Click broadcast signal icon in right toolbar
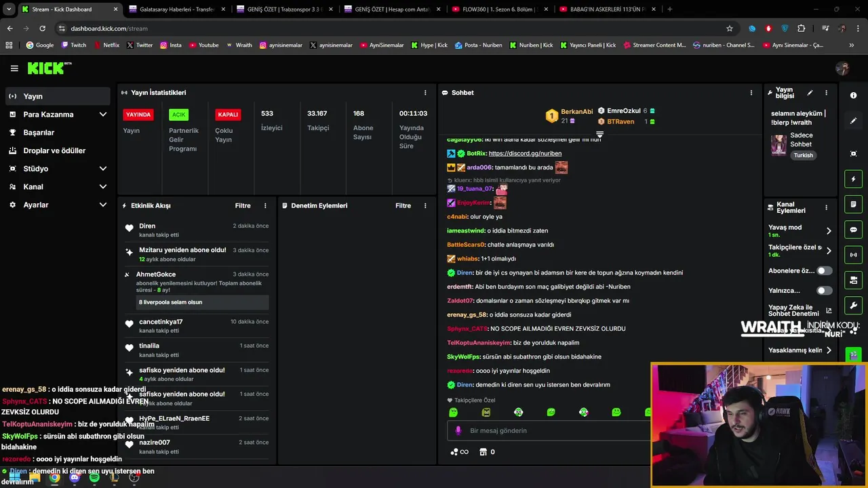The image size is (868, 488). [853, 255]
